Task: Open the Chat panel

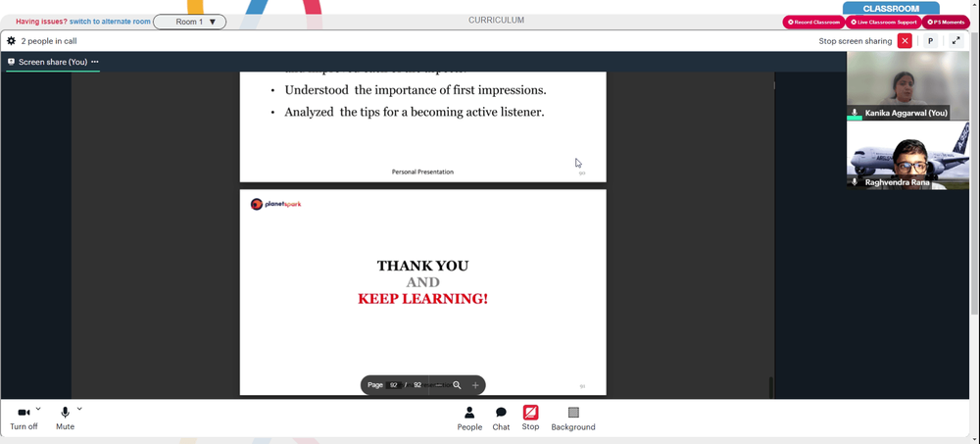Action: point(501,419)
